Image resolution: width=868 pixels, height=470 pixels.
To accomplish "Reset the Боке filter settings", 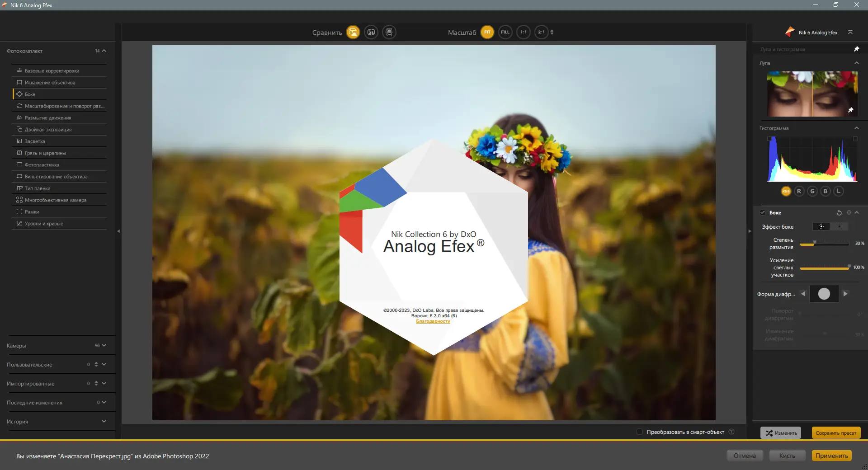I will (839, 212).
